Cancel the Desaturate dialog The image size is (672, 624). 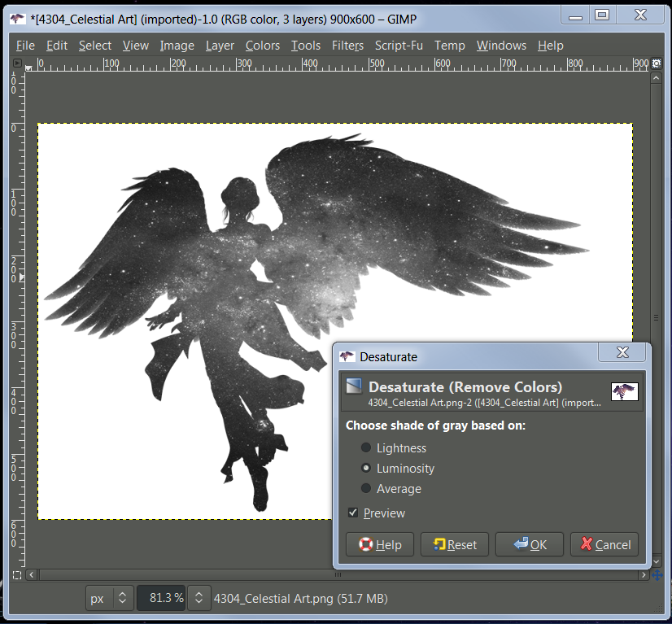click(604, 544)
